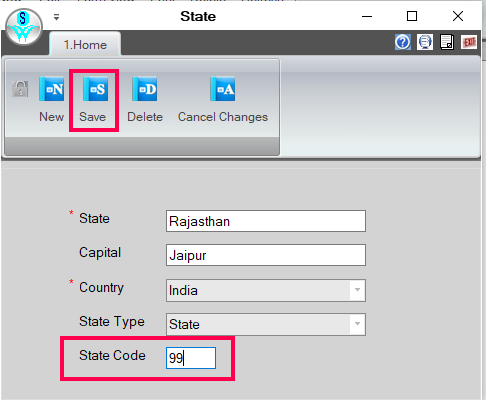Click the Cancel Changes label
Screen dimensions: 486x400
[x=223, y=117]
